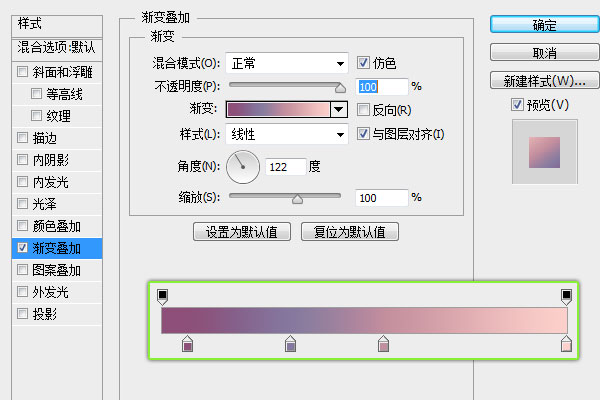
Task: Enable the 反向 reverse checkbox
Action: tap(363, 110)
